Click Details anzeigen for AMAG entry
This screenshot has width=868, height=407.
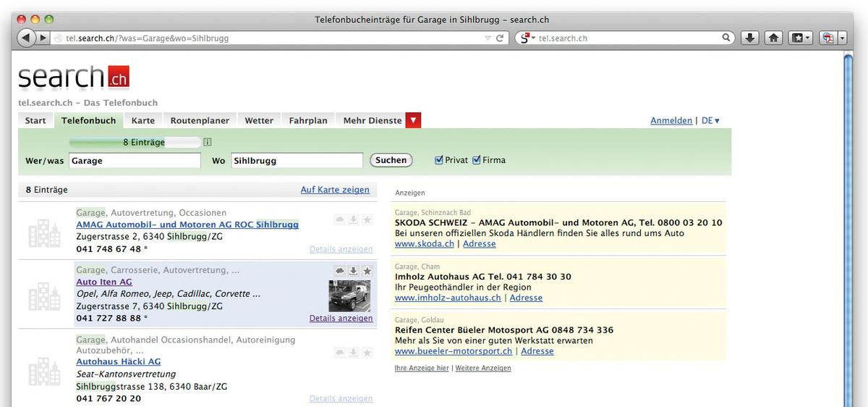click(341, 249)
